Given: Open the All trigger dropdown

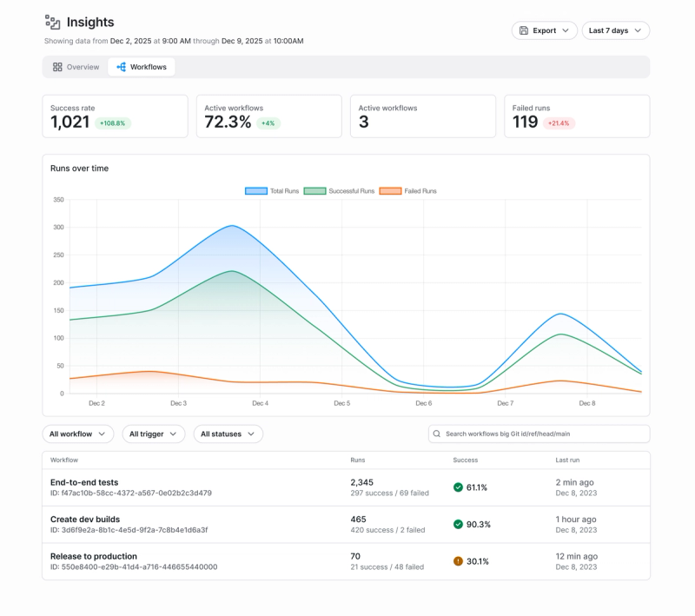Looking at the screenshot, I should (153, 434).
